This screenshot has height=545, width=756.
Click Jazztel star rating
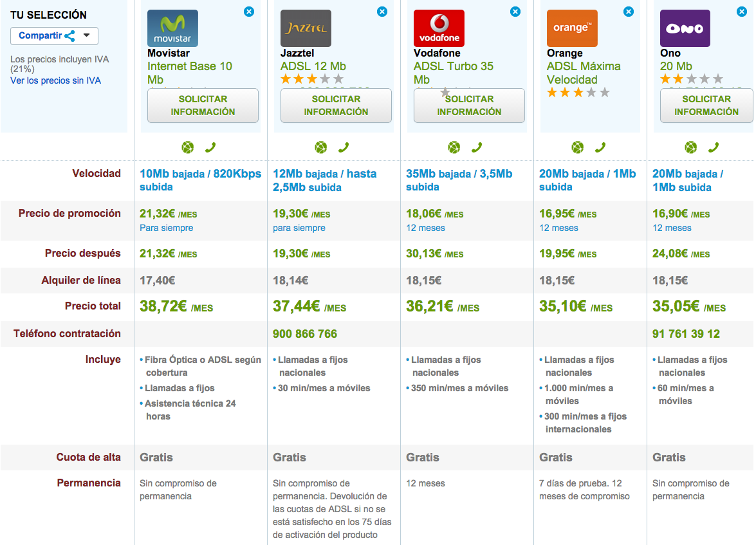point(312,79)
